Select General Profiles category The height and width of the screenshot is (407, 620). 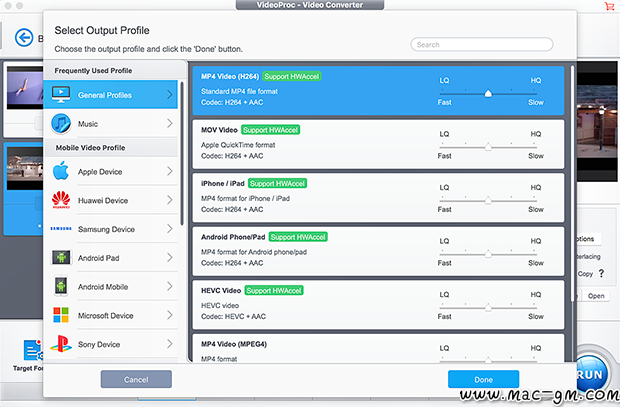pyautogui.click(x=110, y=95)
